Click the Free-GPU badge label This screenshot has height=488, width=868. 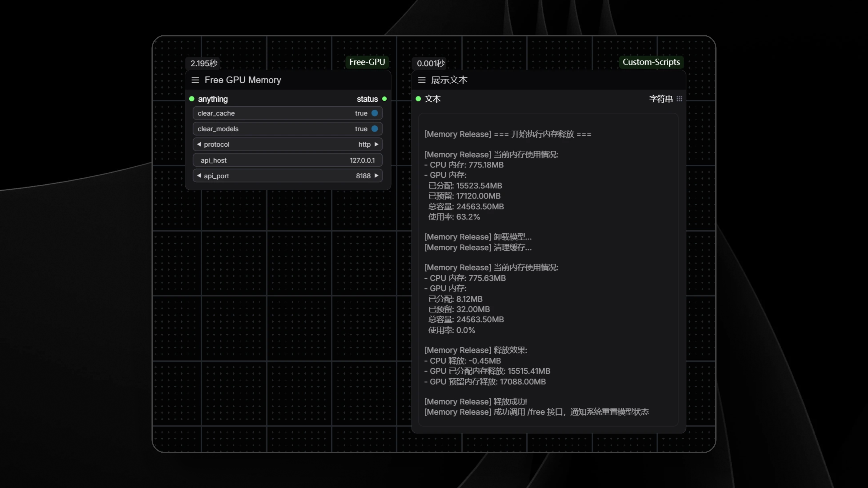pos(367,62)
